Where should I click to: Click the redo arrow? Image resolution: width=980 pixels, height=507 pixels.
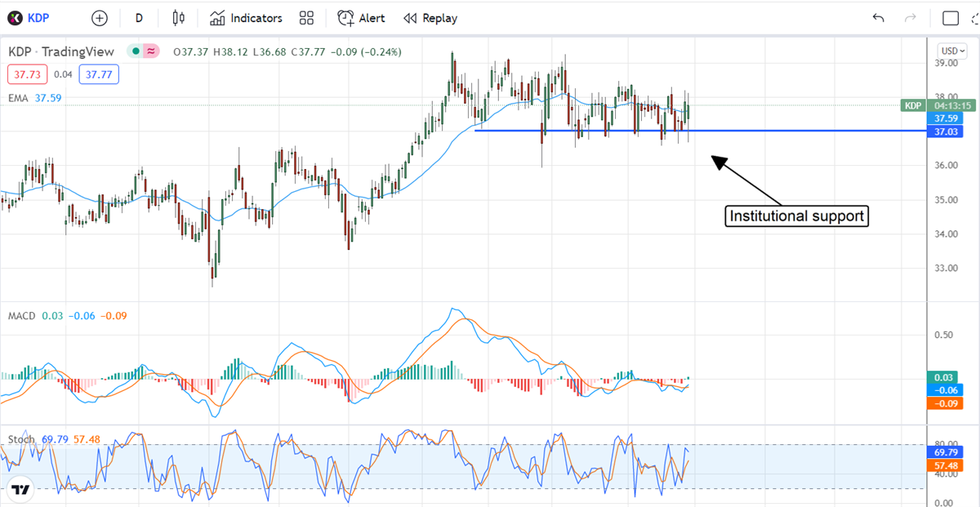(x=911, y=18)
